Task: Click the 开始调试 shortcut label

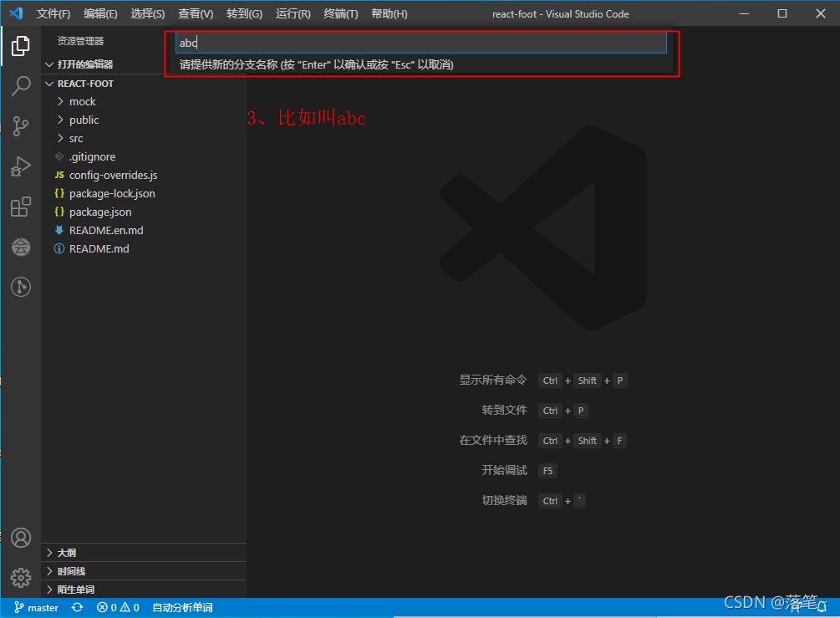Action: click(x=504, y=470)
